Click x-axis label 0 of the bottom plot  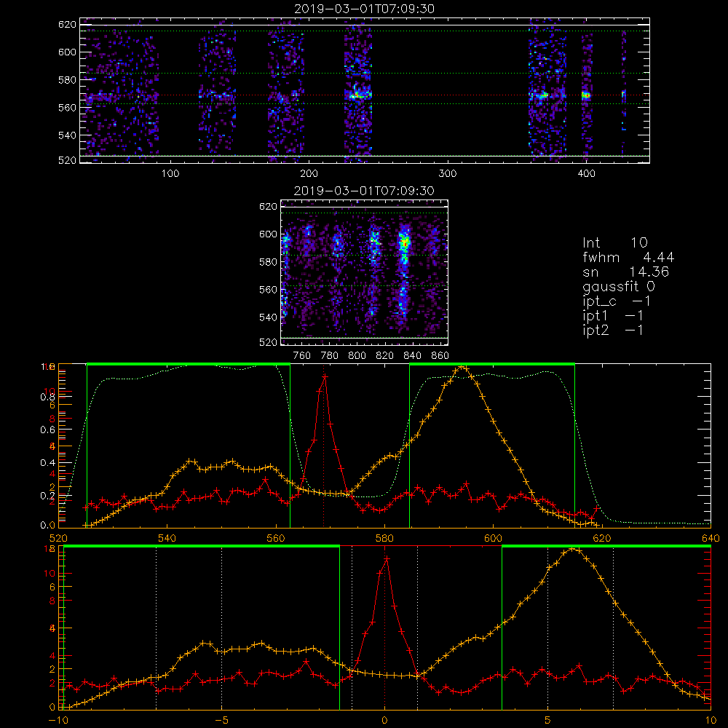pos(384,720)
